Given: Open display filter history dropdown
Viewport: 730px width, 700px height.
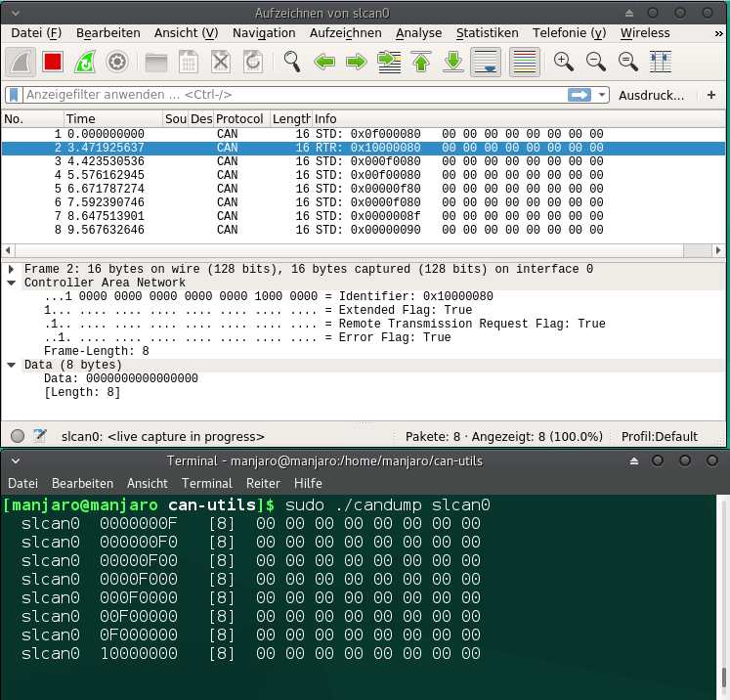Looking at the screenshot, I should 602,95.
